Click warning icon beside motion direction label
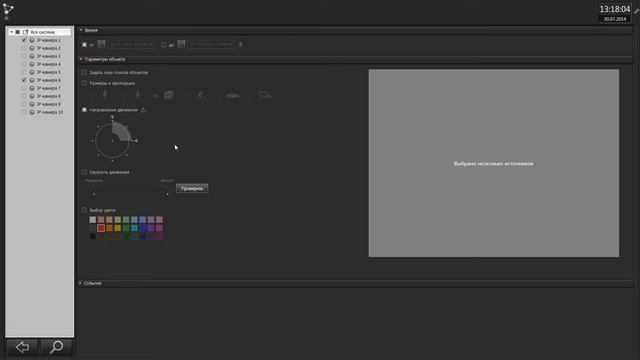Viewport: 640px width, 360px height. click(x=143, y=110)
